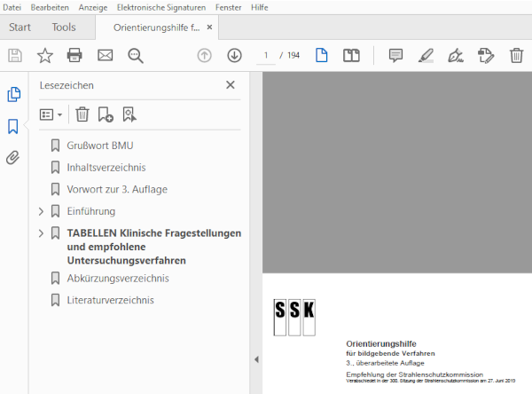Add new bookmark icon
The image size is (532, 394).
pos(106,114)
